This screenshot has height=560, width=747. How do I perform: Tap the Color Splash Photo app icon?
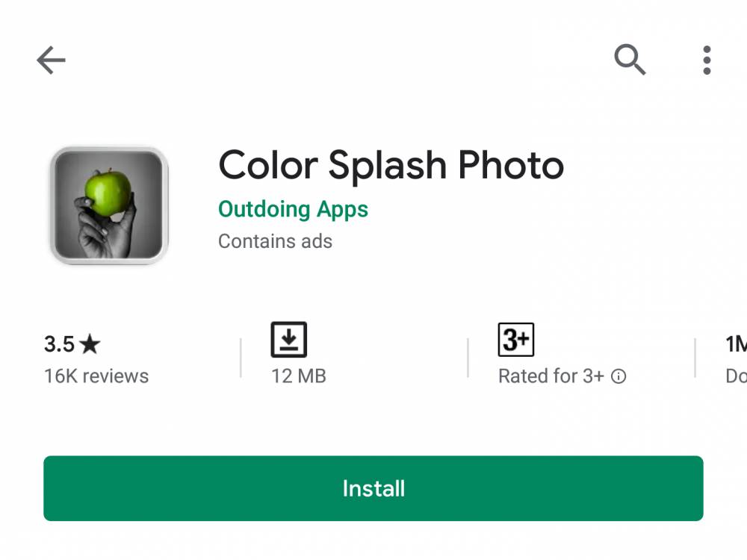click(x=109, y=205)
